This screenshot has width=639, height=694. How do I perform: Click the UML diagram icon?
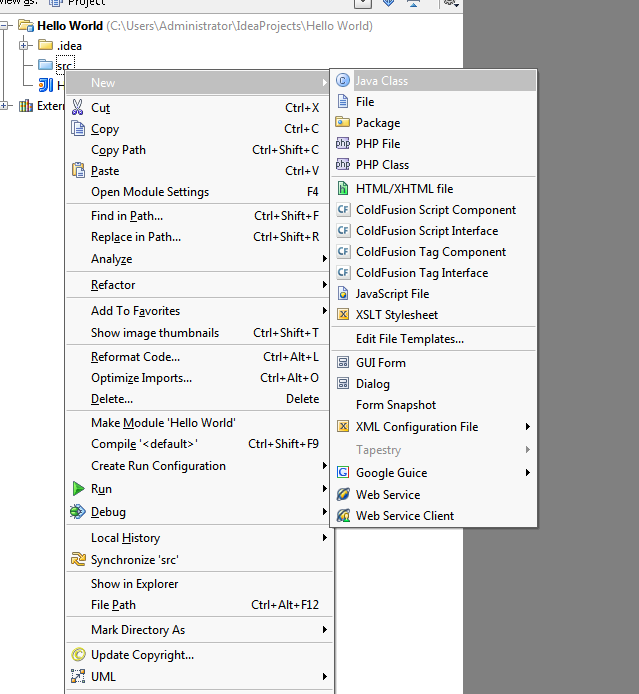click(78, 676)
